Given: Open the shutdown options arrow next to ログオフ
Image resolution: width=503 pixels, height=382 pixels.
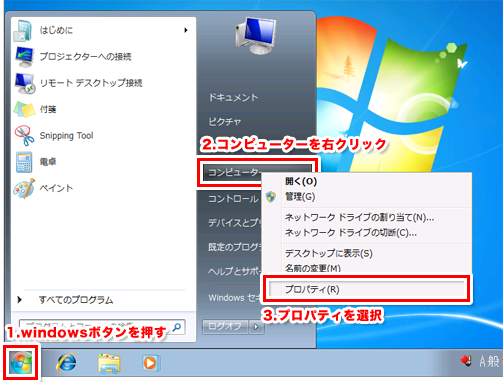Looking at the screenshot, I should (256, 327).
